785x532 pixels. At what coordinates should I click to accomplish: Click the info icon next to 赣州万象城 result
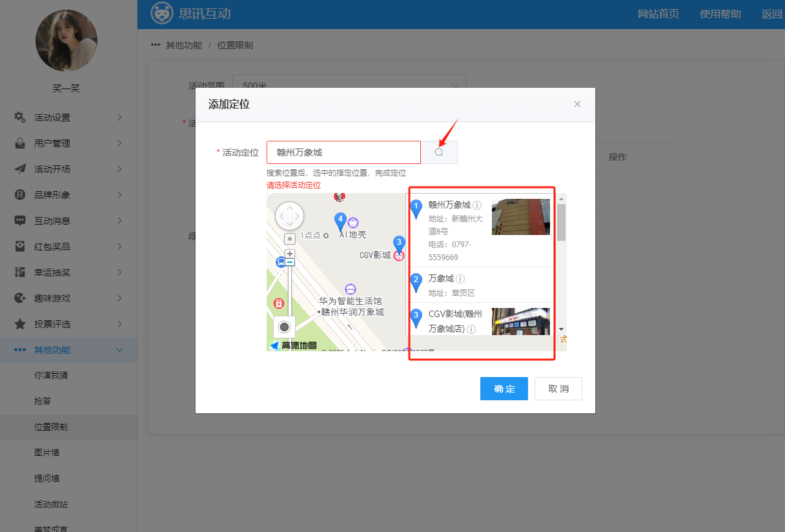[x=477, y=205]
